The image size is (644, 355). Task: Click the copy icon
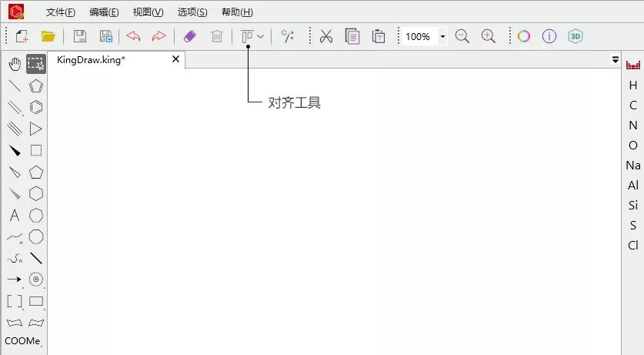pyautogui.click(x=352, y=36)
